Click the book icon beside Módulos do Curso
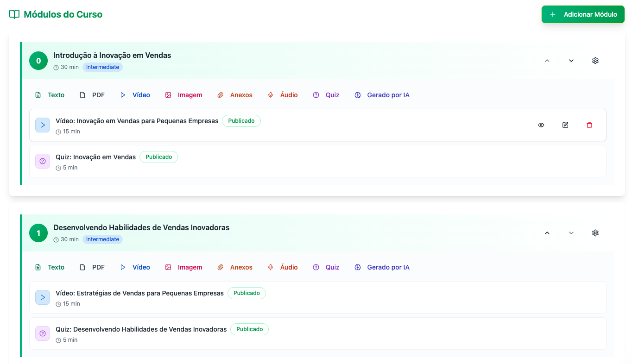 pos(14,14)
